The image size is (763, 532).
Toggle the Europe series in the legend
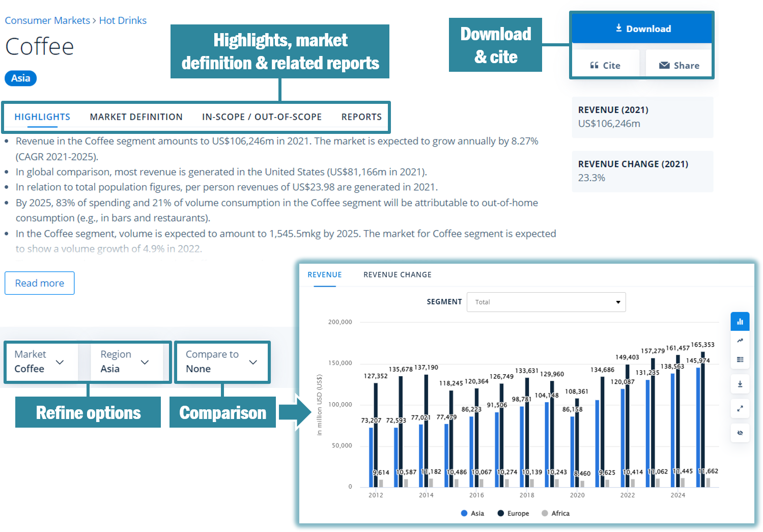pyautogui.click(x=513, y=513)
